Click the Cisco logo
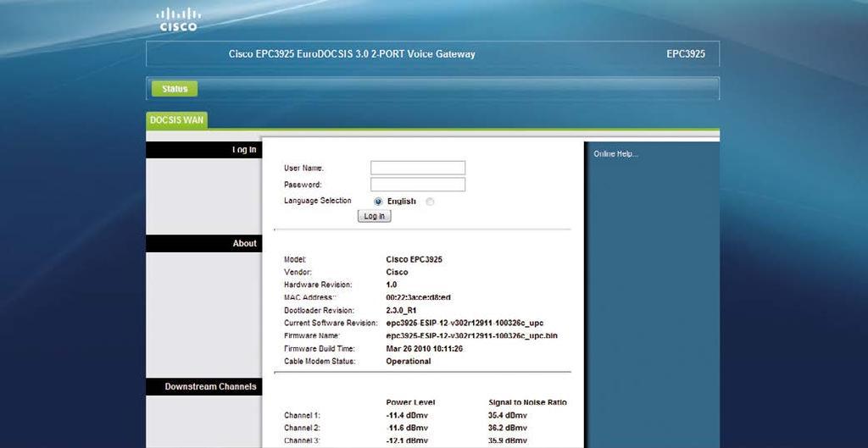868x448 pixels. click(178, 19)
